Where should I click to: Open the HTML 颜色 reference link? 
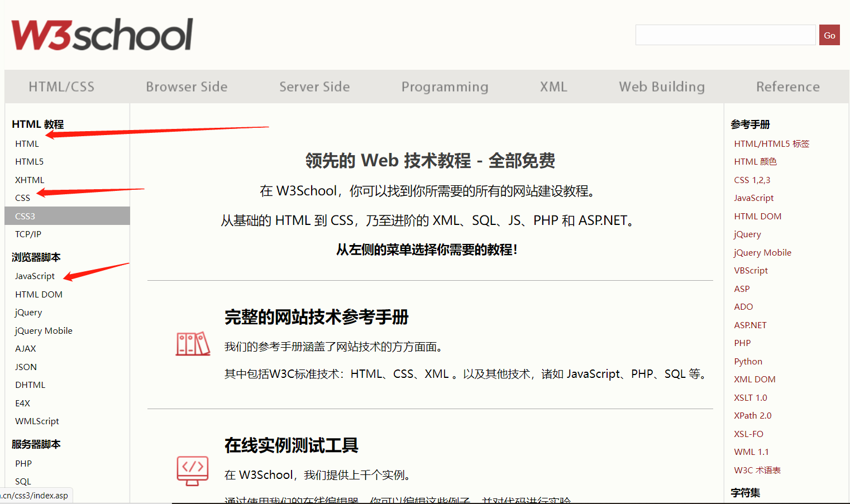(x=755, y=161)
